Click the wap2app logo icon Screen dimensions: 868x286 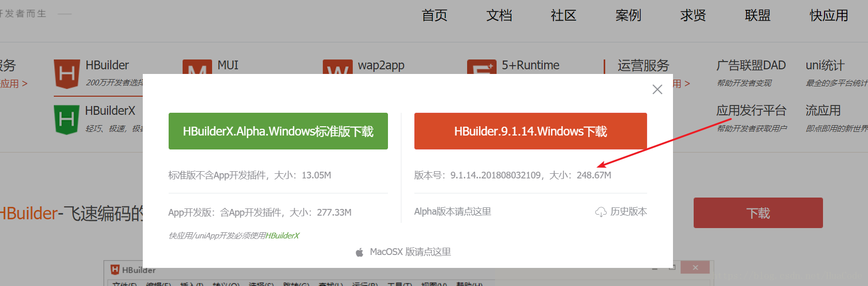coord(337,67)
